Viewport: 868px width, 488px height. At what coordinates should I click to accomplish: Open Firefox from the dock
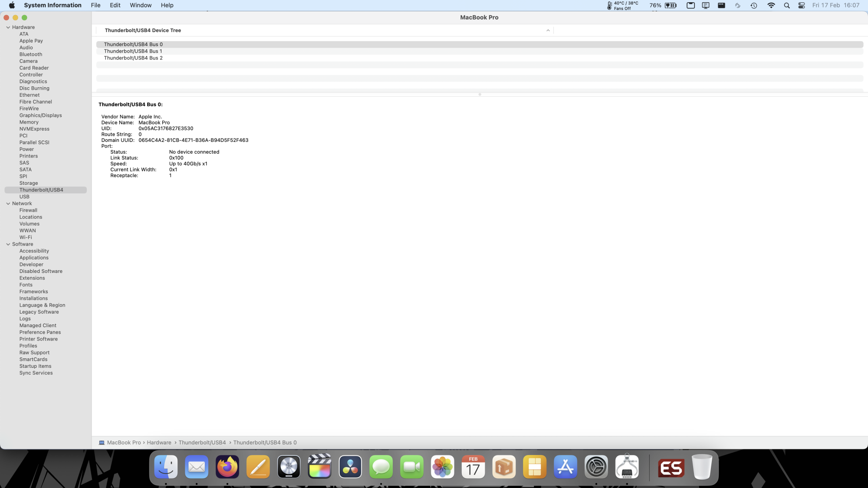click(x=227, y=467)
